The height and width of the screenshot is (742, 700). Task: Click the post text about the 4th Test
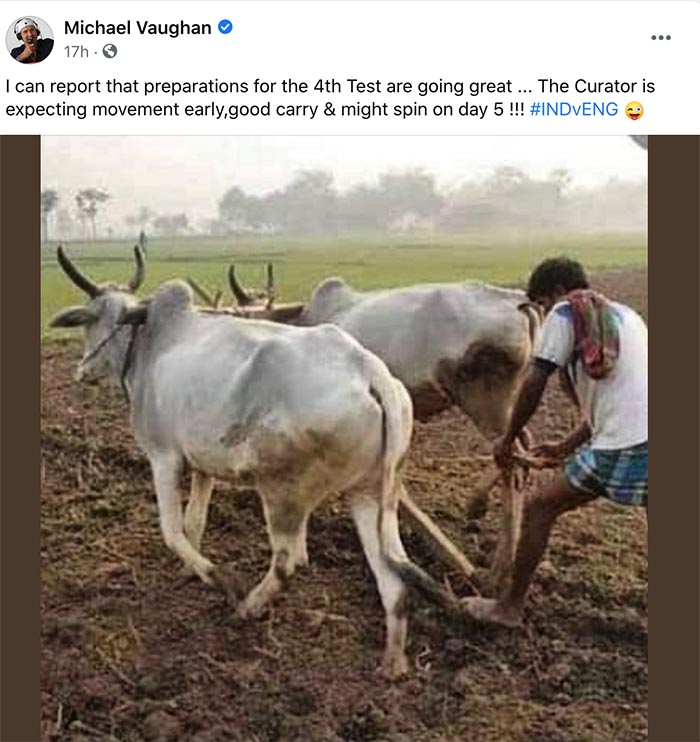pyautogui.click(x=330, y=98)
